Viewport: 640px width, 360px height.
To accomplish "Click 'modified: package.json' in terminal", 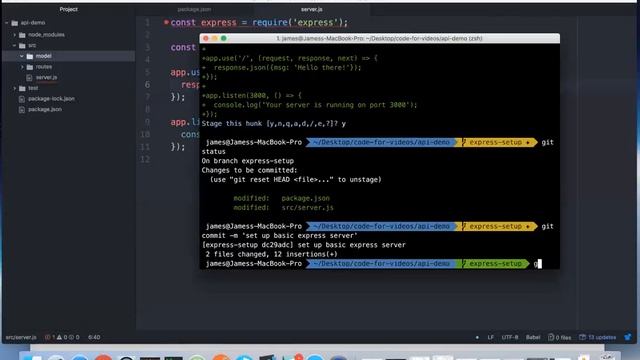I will coord(281,198).
